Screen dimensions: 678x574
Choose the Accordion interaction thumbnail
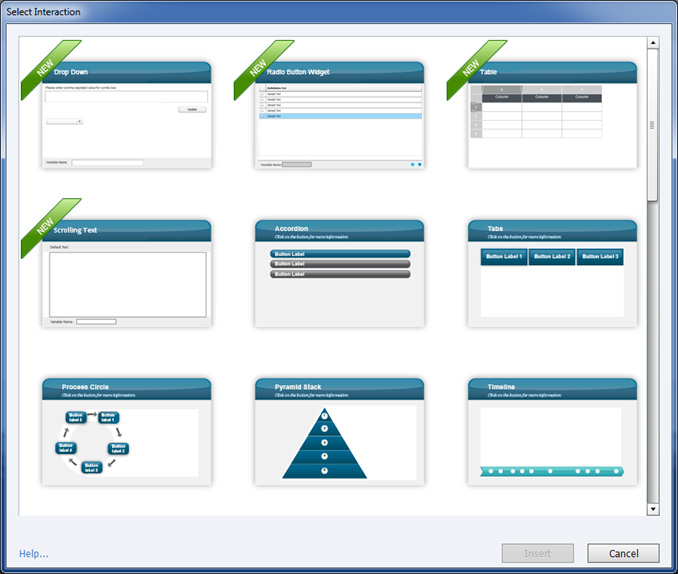(x=339, y=273)
